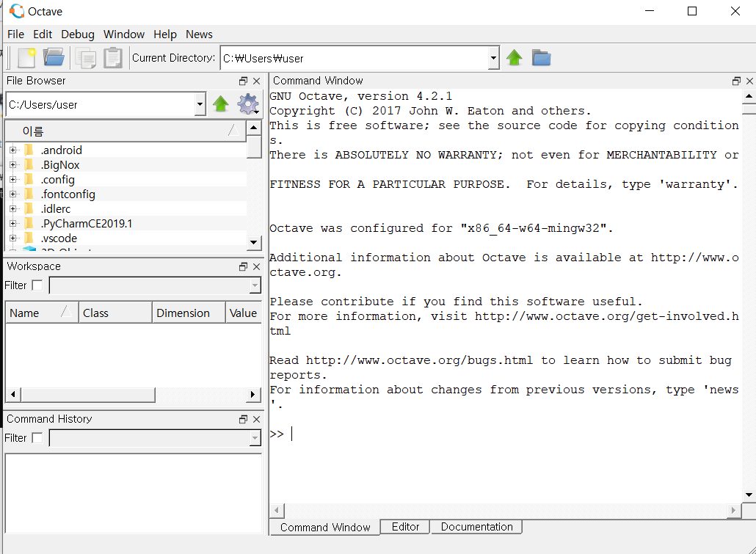The image size is (756, 554).
Task: Expand the .idlerc folder tree node
Action: (13, 209)
